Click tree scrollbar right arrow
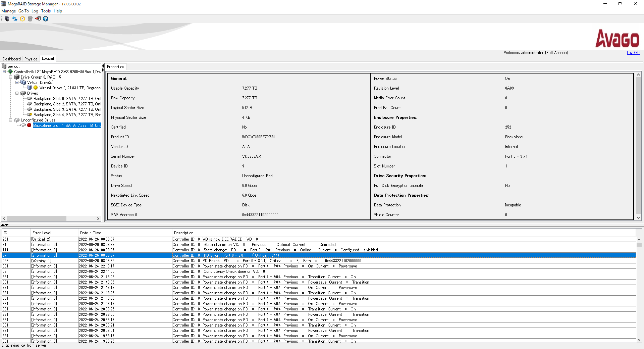 tap(98, 218)
